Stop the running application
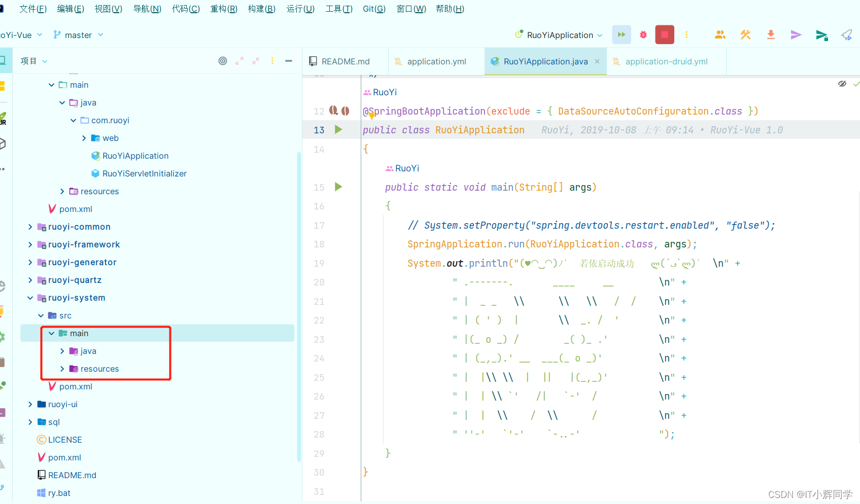Image resolution: width=860 pixels, height=504 pixels. 665,34
